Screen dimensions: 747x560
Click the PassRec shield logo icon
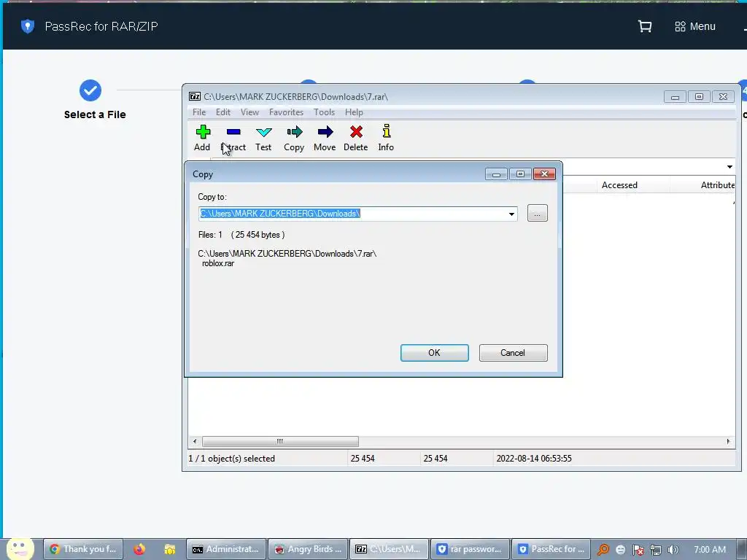(28, 26)
